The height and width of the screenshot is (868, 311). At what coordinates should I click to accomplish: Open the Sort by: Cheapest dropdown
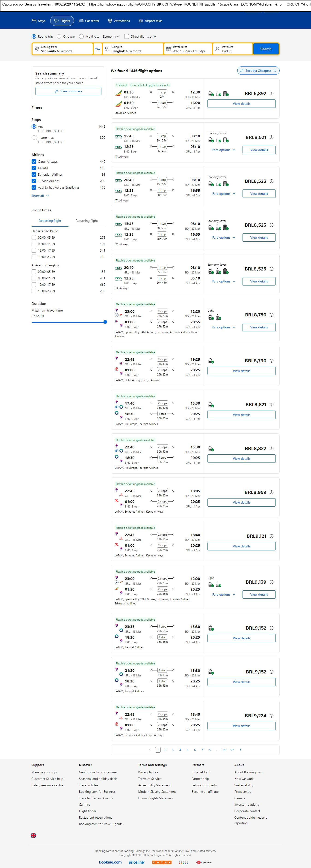click(x=258, y=71)
